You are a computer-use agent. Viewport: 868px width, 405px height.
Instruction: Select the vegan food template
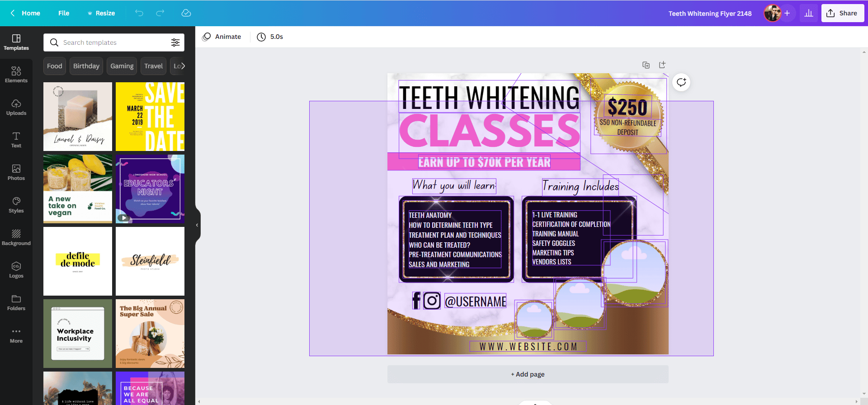click(x=78, y=189)
